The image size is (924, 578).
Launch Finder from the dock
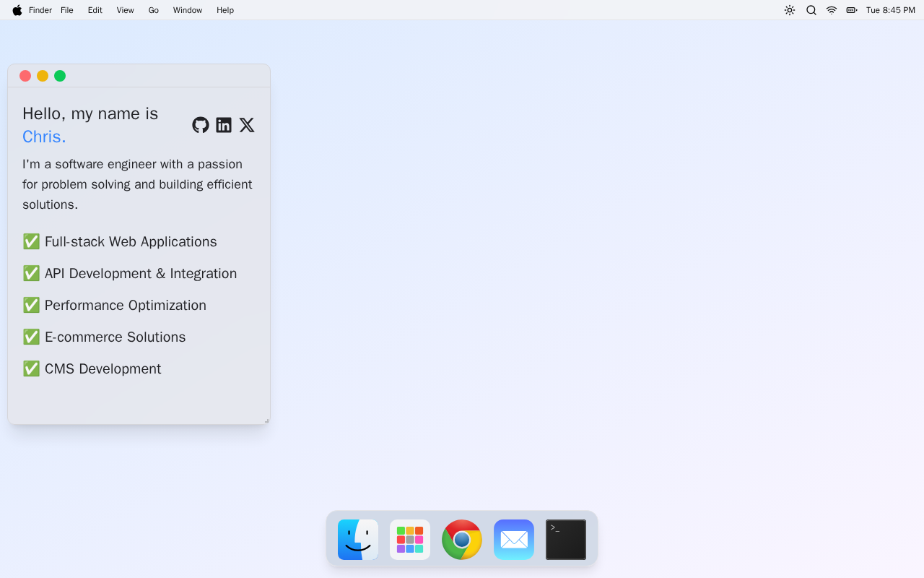click(x=358, y=540)
